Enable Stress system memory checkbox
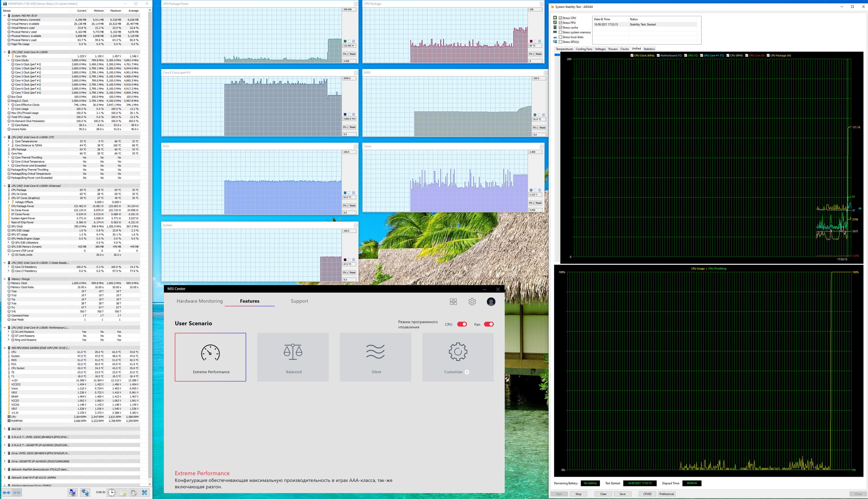This screenshot has width=868, height=499. click(x=560, y=32)
